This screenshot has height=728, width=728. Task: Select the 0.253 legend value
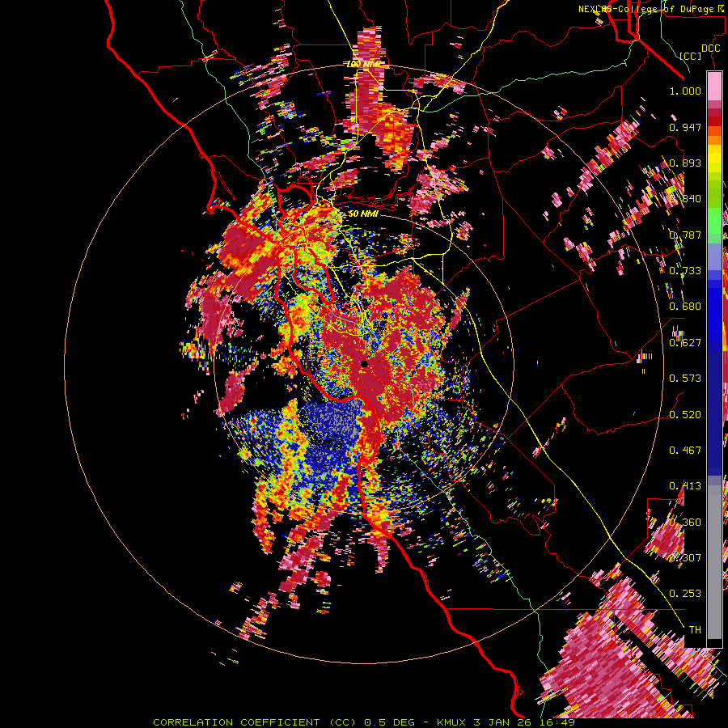(685, 594)
